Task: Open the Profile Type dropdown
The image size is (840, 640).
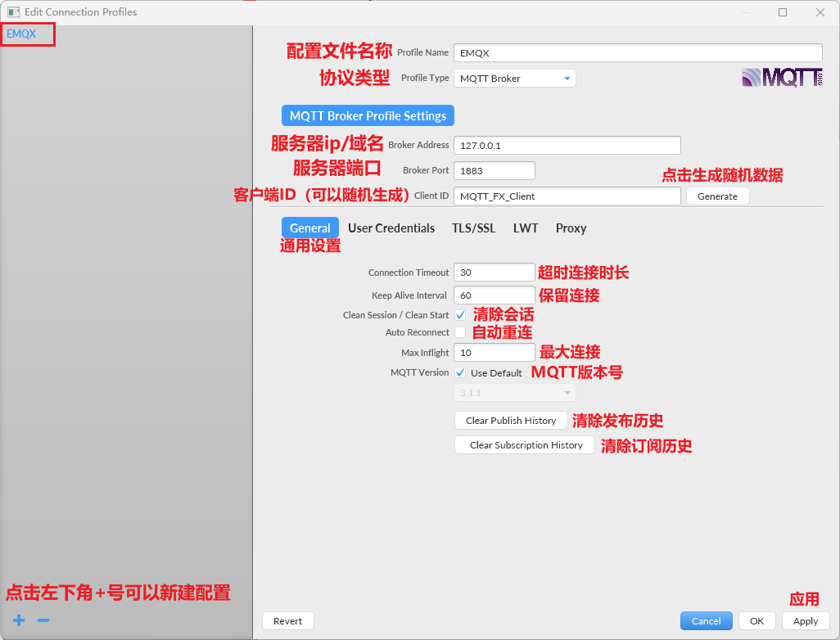Action: click(x=515, y=79)
